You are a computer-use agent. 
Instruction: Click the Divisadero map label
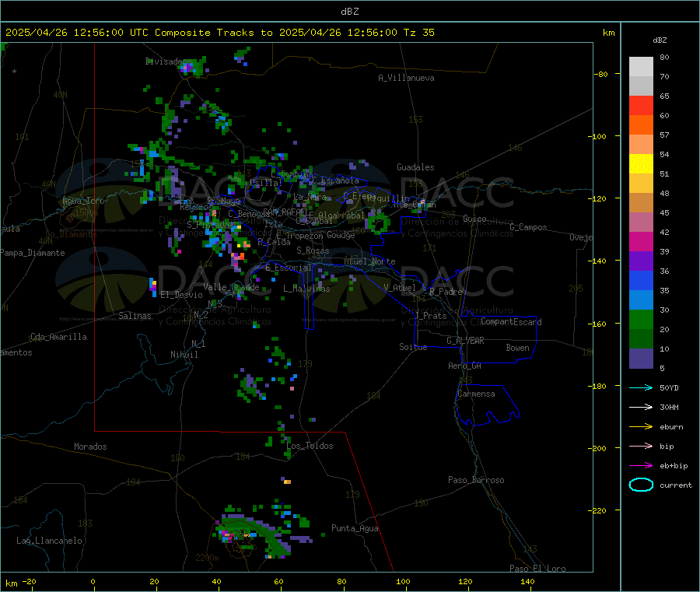coord(168,61)
